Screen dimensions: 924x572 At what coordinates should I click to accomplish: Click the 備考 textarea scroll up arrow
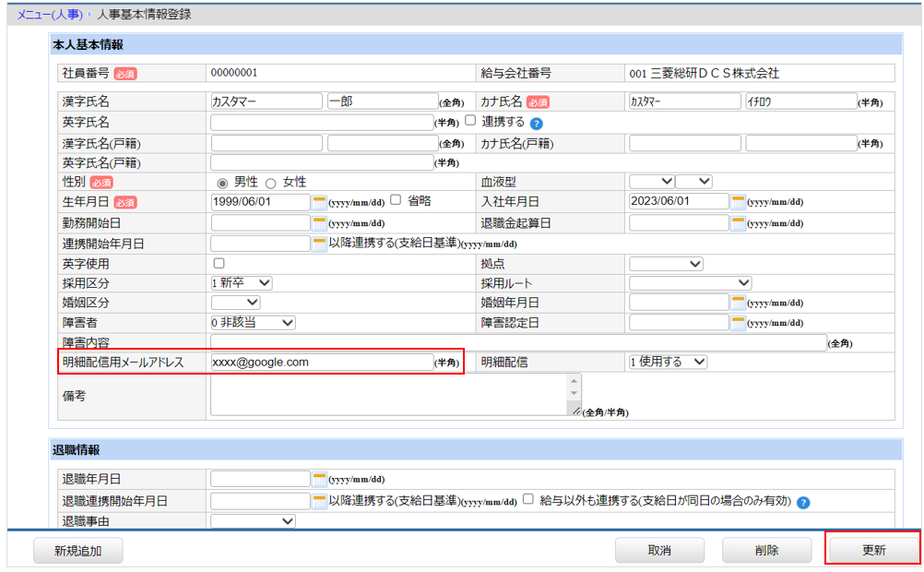coord(574,380)
